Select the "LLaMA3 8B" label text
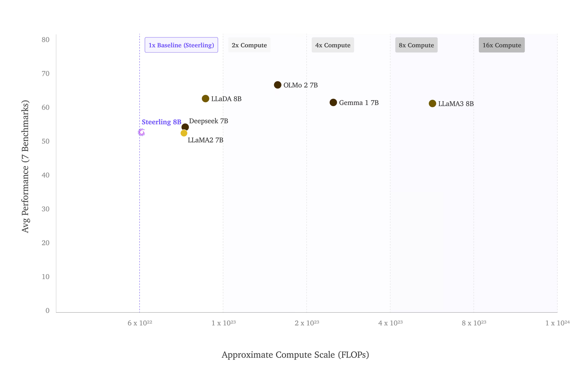Screen dimensions: 588x374 (456, 104)
